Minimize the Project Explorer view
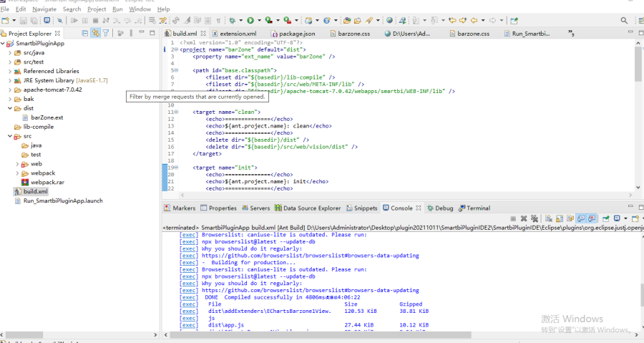The image size is (644, 343). [142, 32]
